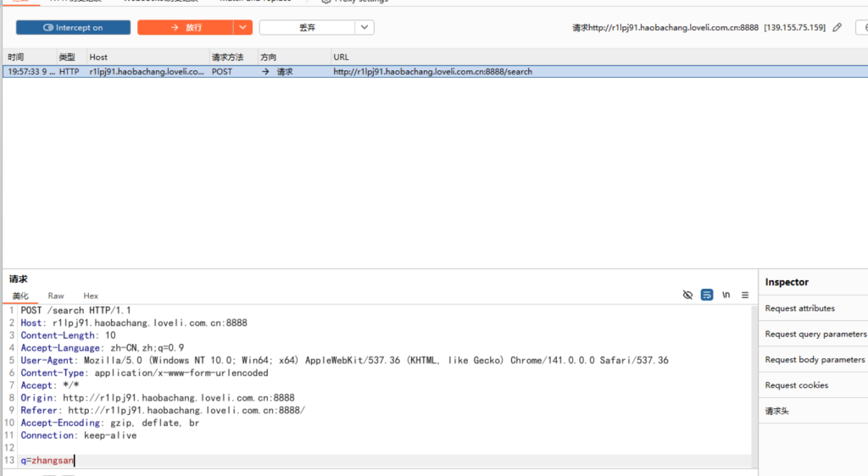Switch to the Raw view tab
The image size is (868, 476).
point(56,296)
